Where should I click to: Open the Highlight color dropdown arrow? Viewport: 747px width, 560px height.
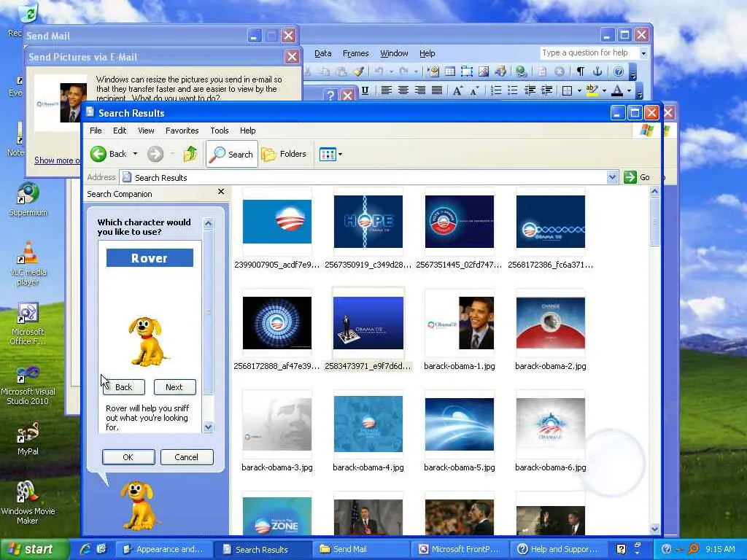(604, 90)
